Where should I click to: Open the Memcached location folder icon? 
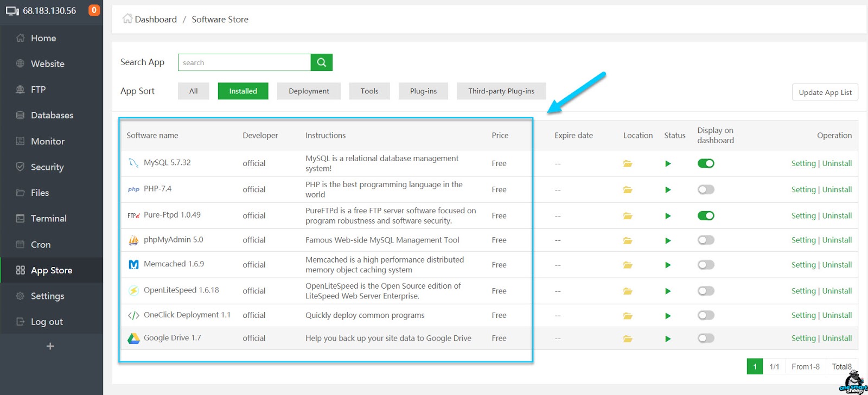click(x=628, y=265)
